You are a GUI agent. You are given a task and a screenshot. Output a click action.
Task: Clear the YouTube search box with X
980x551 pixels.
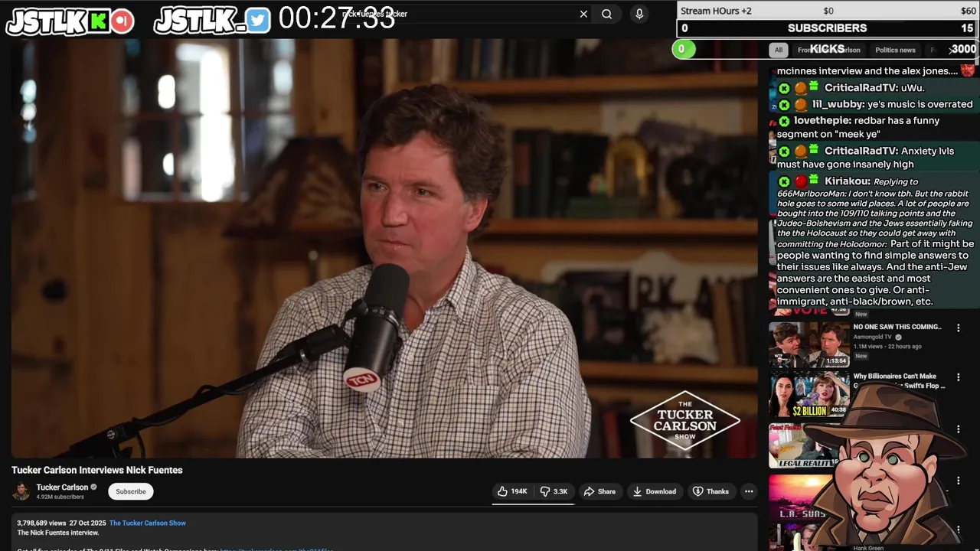583,14
